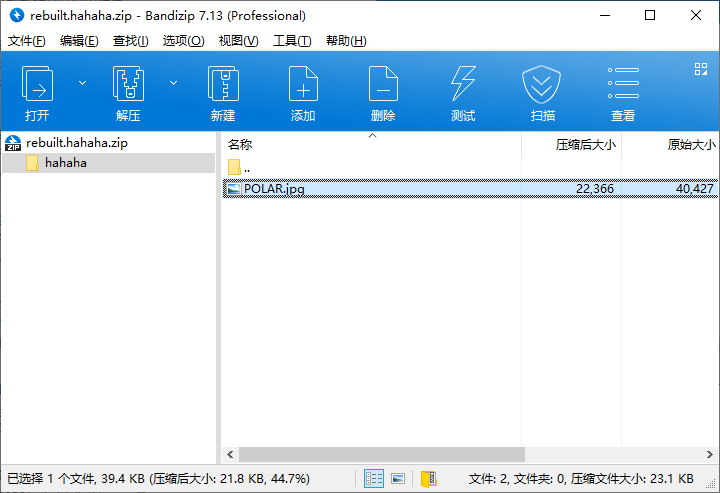This screenshot has height=493, width=720.
Task: Click the Extract (解压) toolbar icon
Action: (128, 84)
